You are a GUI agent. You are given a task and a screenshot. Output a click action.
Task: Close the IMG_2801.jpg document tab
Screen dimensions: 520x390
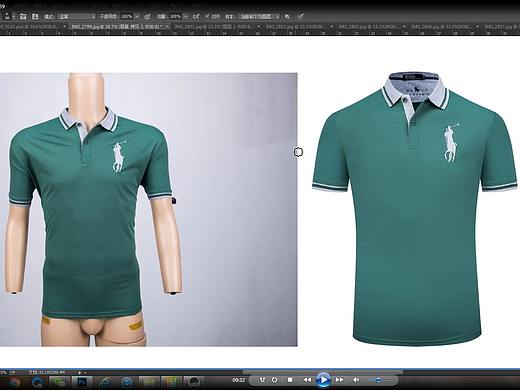pos(258,26)
